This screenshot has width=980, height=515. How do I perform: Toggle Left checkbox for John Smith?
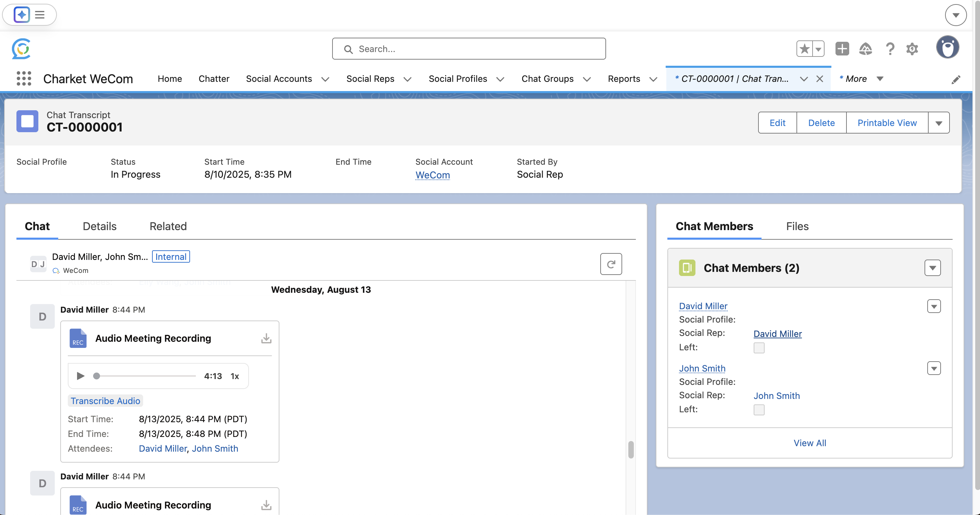pyautogui.click(x=758, y=410)
